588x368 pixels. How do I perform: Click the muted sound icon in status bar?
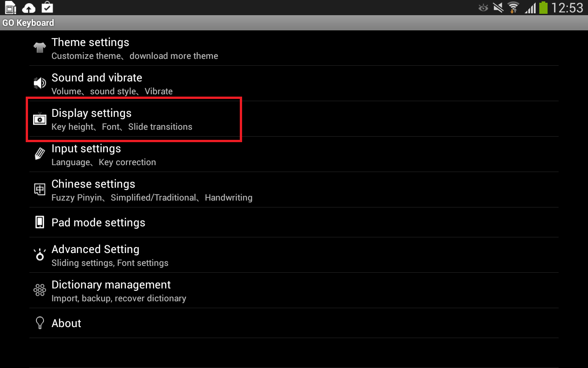tap(498, 7)
